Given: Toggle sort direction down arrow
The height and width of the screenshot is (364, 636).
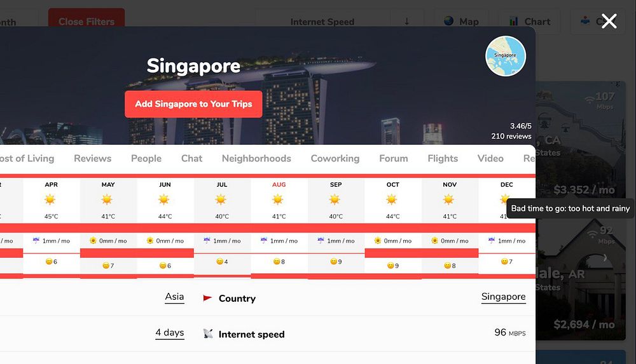Looking at the screenshot, I should pos(406,22).
